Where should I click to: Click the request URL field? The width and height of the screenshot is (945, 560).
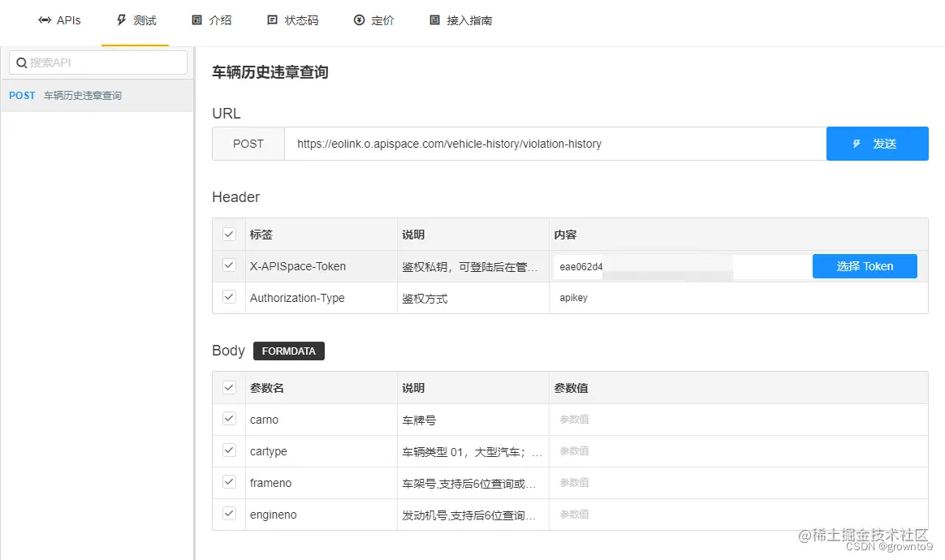coord(555,144)
